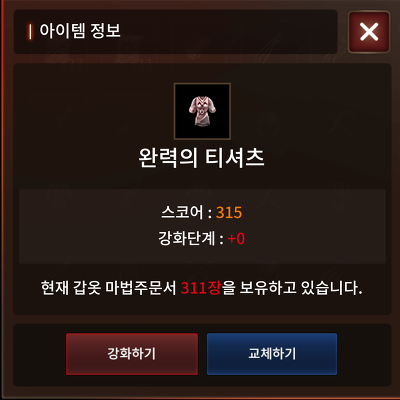Close the 아이템 정보 dialog with X
The image size is (400, 400).
point(369,32)
